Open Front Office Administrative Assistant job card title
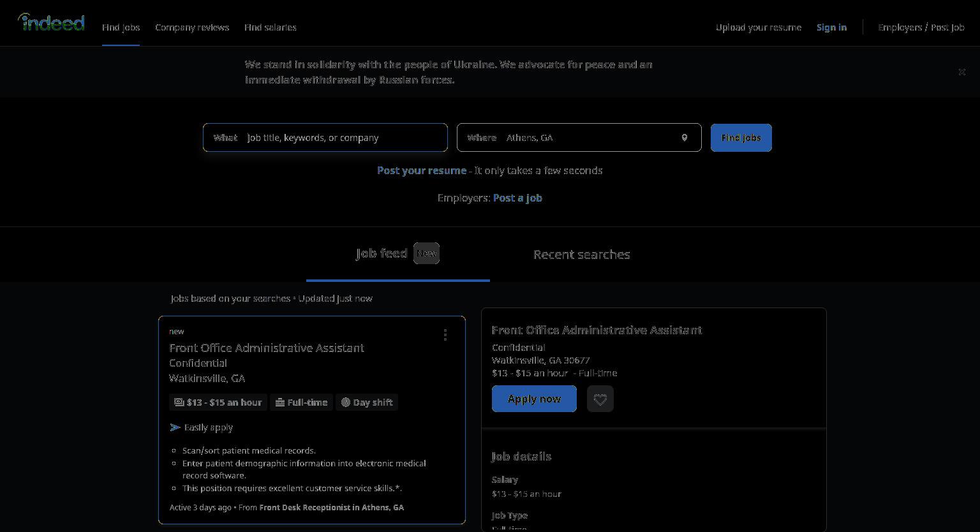The height and width of the screenshot is (532, 980). point(267,348)
